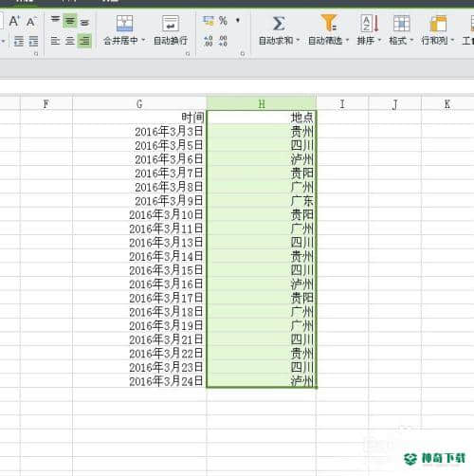Toggle horizontal center alignment
474x476 pixels.
click(70, 41)
